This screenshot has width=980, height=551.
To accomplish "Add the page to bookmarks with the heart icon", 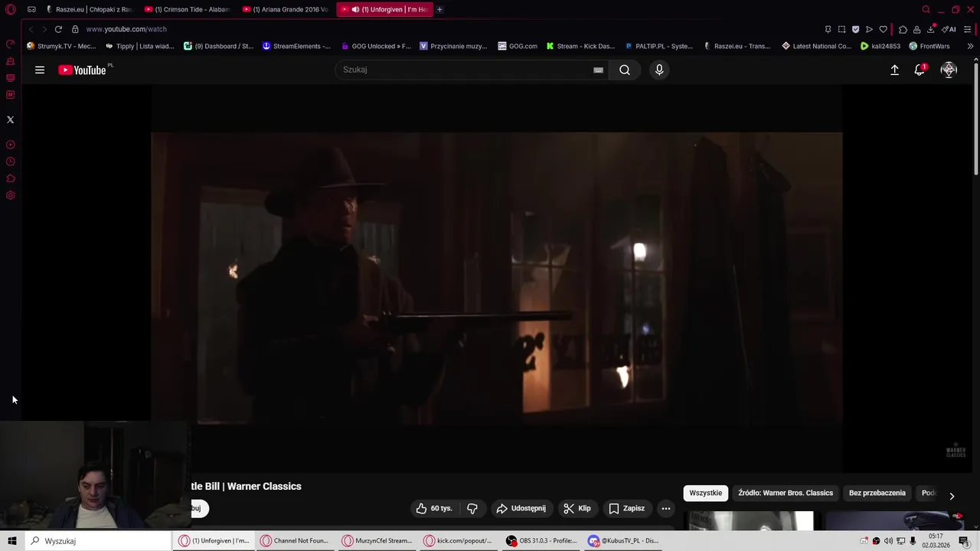I will coord(883,29).
